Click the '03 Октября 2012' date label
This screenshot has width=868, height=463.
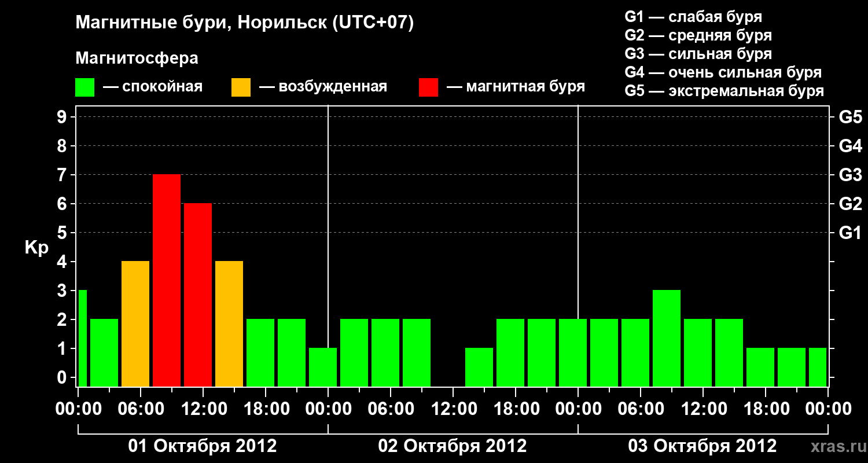coord(703,446)
